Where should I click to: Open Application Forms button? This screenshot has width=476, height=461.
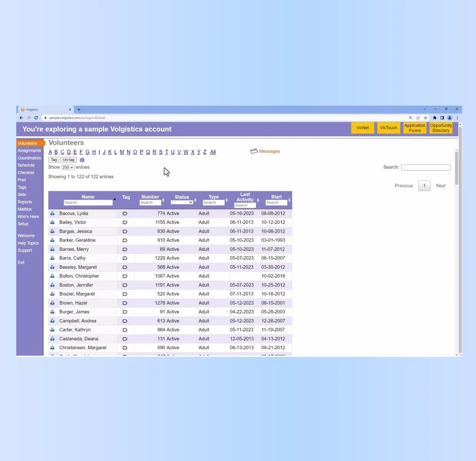coord(415,128)
